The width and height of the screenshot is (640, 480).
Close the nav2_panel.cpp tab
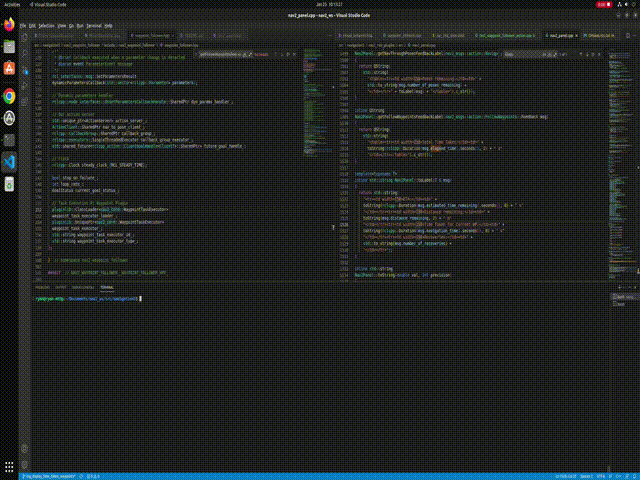[x=576, y=36]
